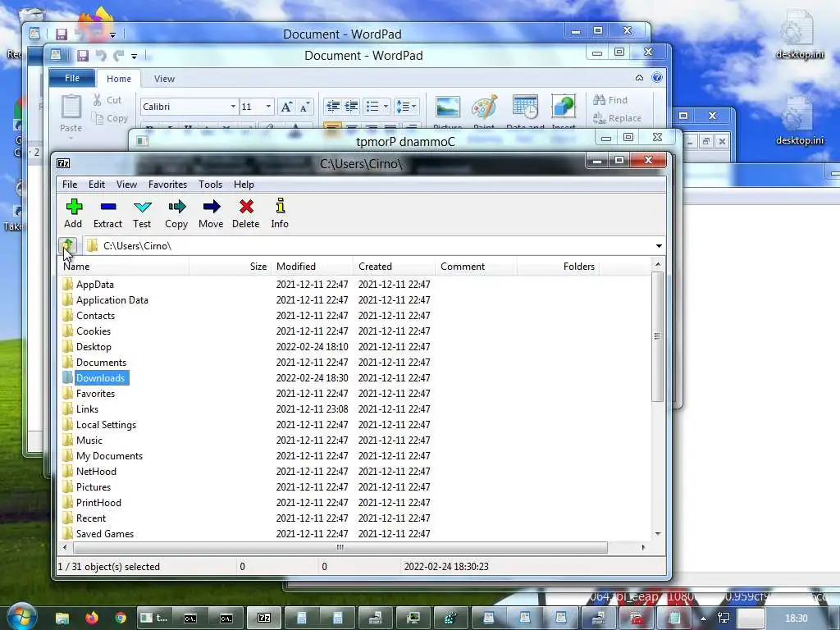Save in the rear WordPad window toolbar
Image resolution: width=840 pixels, height=630 pixels.
[x=62, y=34]
